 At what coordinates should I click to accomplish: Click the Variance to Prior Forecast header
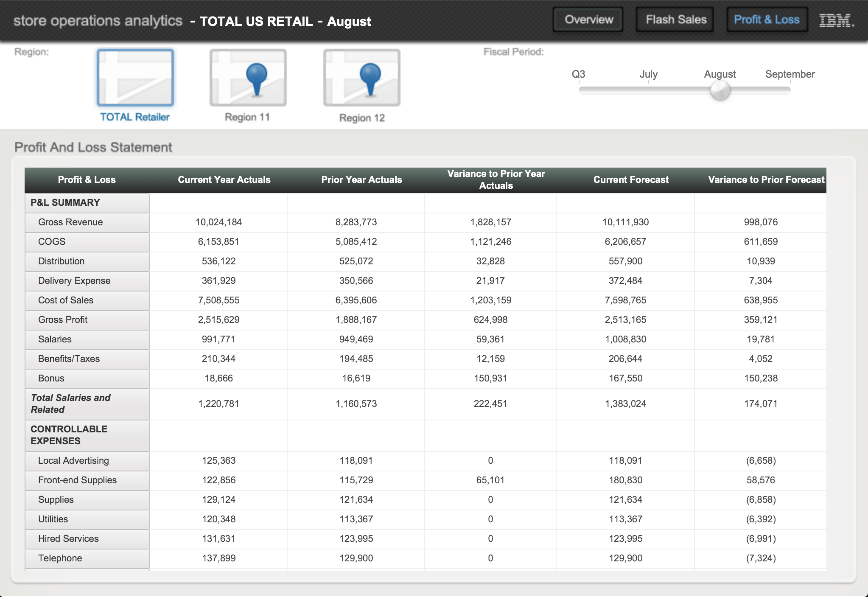pyautogui.click(x=766, y=180)
